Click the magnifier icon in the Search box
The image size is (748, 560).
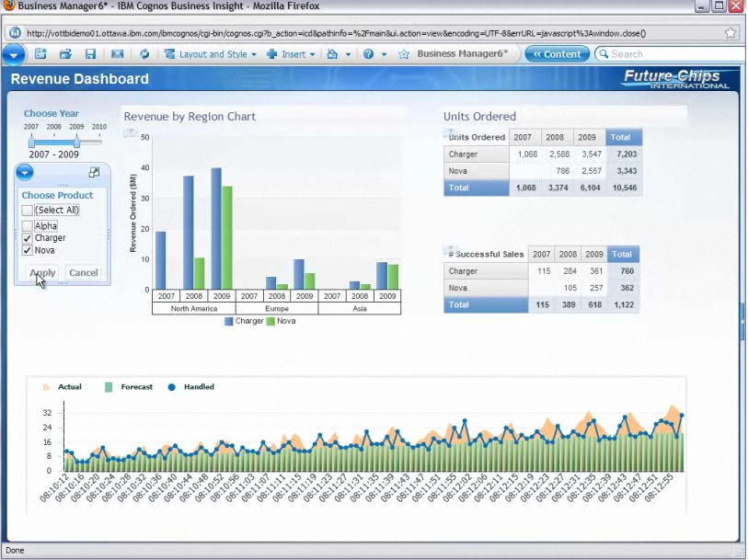click(x=604, y=54)
